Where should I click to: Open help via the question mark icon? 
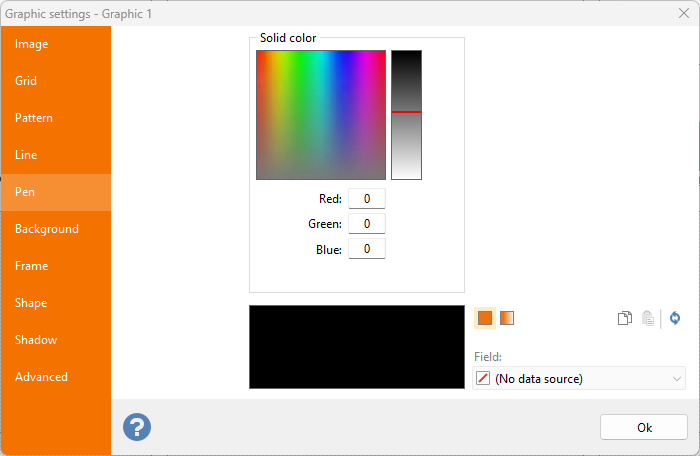pyautogui.click(x=137, y=427)
